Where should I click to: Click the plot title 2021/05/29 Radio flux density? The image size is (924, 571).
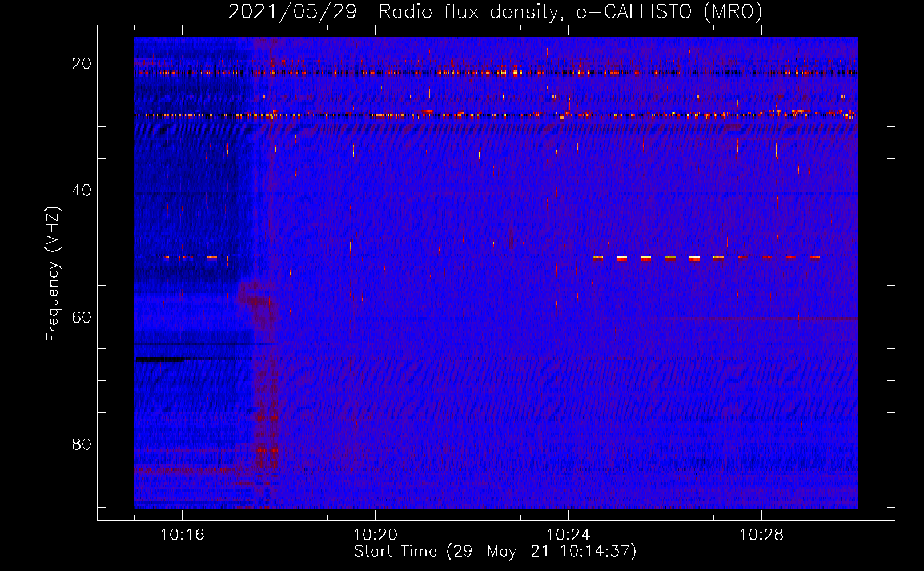point(495,12)
